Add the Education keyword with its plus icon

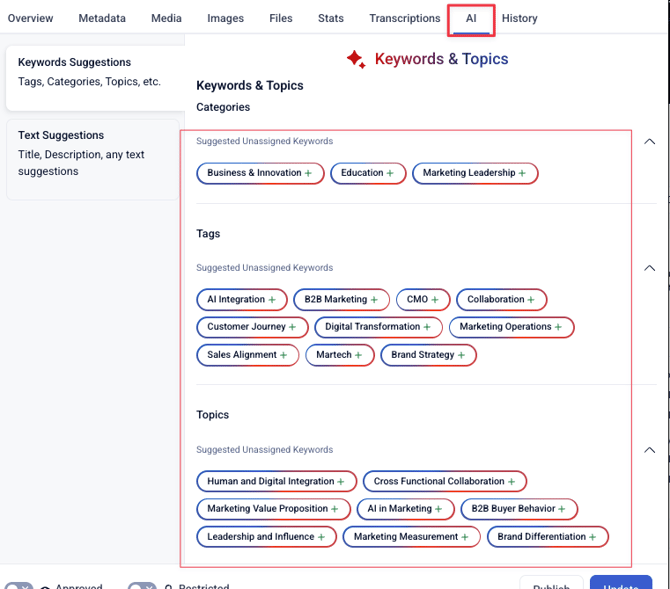tap(390, 173)
